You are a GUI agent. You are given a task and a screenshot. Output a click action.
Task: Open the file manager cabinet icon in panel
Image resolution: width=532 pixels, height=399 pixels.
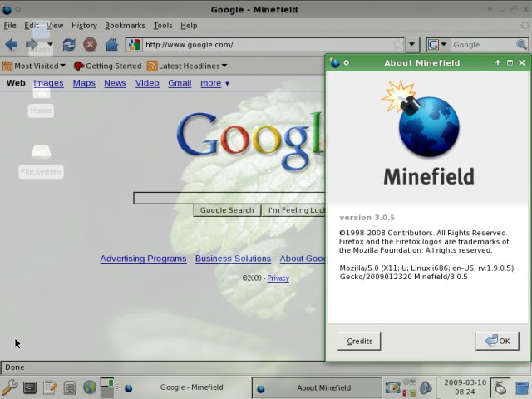(70, 387)
